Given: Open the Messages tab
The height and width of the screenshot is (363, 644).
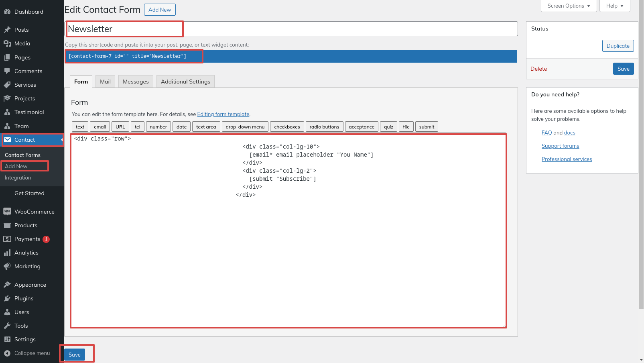Looking at the screenshot, I should [x=136, y=82].
